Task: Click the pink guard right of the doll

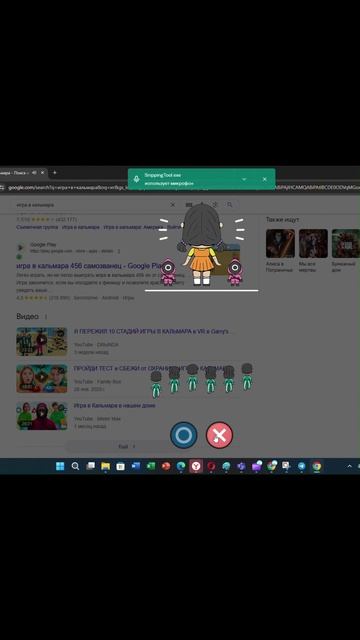Action: 235,271
